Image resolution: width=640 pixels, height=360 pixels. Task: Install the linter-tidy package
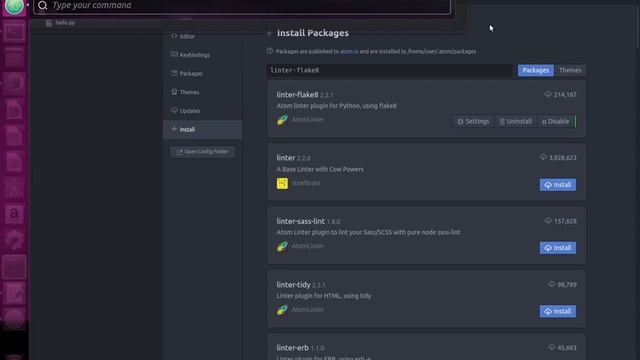click(x=558, y=311)
